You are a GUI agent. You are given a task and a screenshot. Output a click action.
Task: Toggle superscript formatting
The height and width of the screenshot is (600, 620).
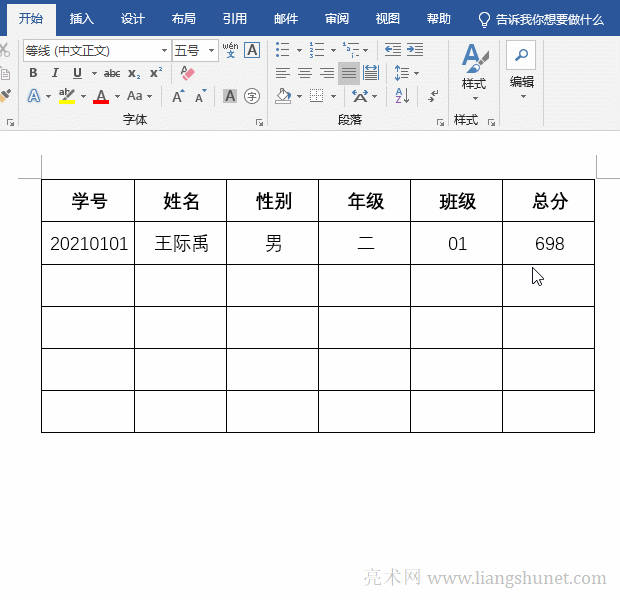coord(156,73)
